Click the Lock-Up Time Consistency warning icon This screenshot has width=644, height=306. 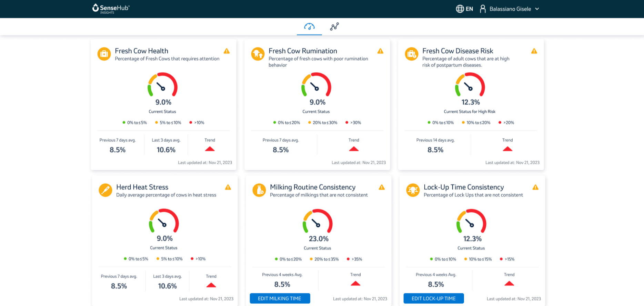click(535, 187)
